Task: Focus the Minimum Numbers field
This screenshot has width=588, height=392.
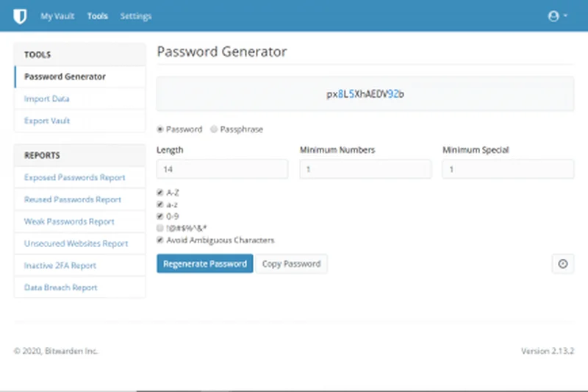Action: pyautogui.click(x=365, y=169)
